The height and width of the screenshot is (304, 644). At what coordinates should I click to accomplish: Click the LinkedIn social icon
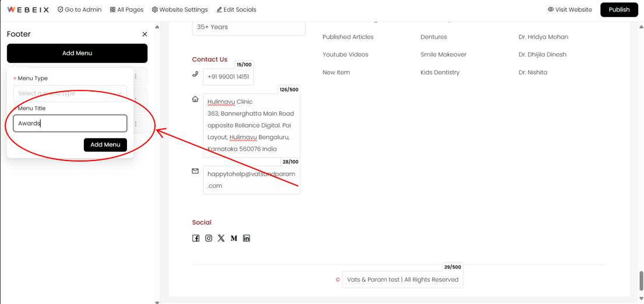pyautogui.click(x=247, y=238)
